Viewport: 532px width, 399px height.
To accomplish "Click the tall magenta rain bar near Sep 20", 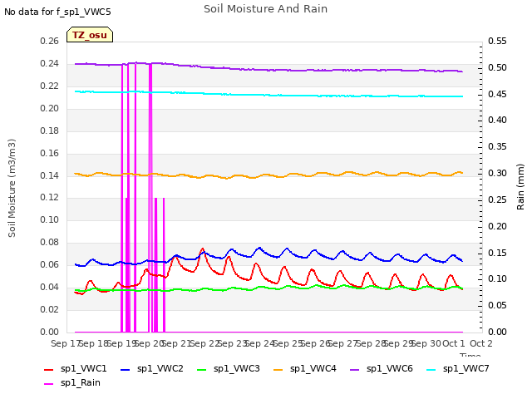I will tap(150, 197).
